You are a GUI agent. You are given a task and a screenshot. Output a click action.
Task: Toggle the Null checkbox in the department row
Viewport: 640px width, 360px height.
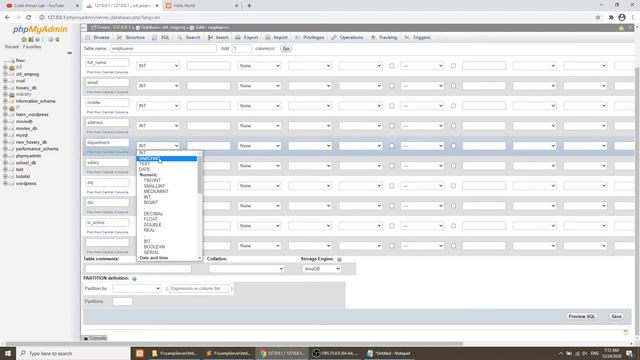click(391, 146)
